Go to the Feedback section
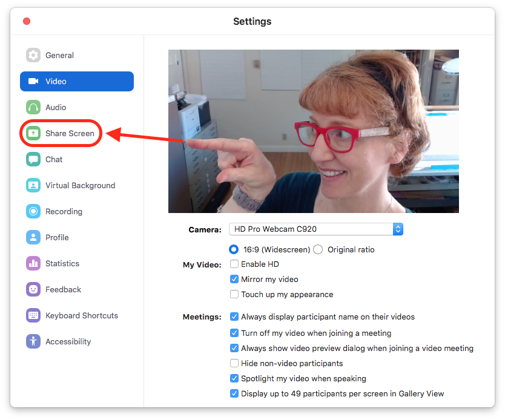Screen dimensions: 505x420 click(x=63, y=289)
